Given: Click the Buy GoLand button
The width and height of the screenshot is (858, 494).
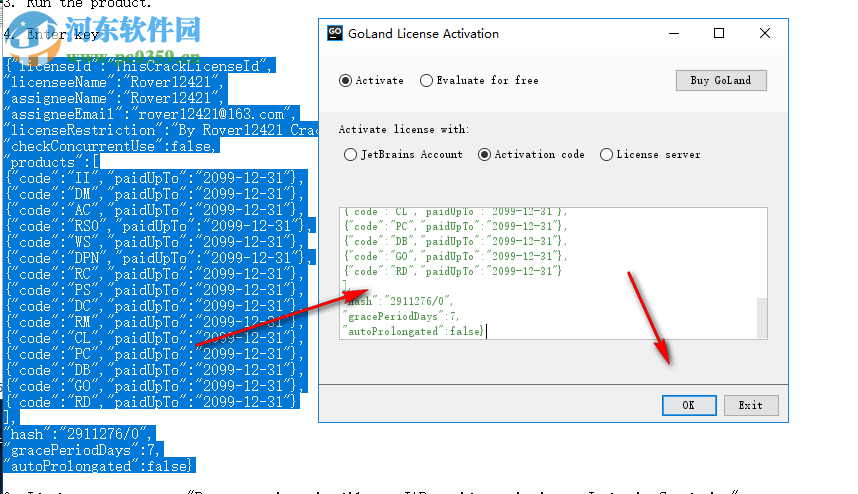Looking at the screenshot, I should tap(721, 80).
